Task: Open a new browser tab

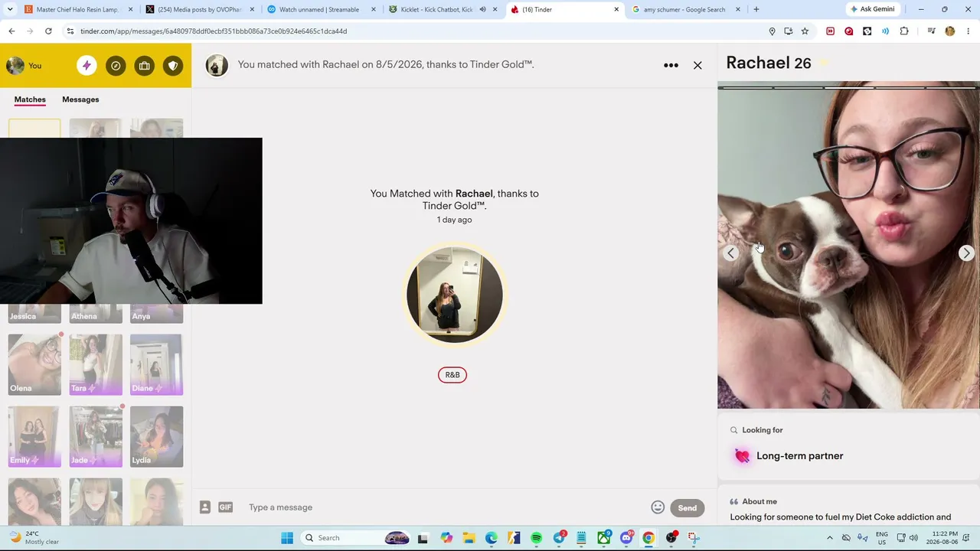Action: tap(756, 10)
